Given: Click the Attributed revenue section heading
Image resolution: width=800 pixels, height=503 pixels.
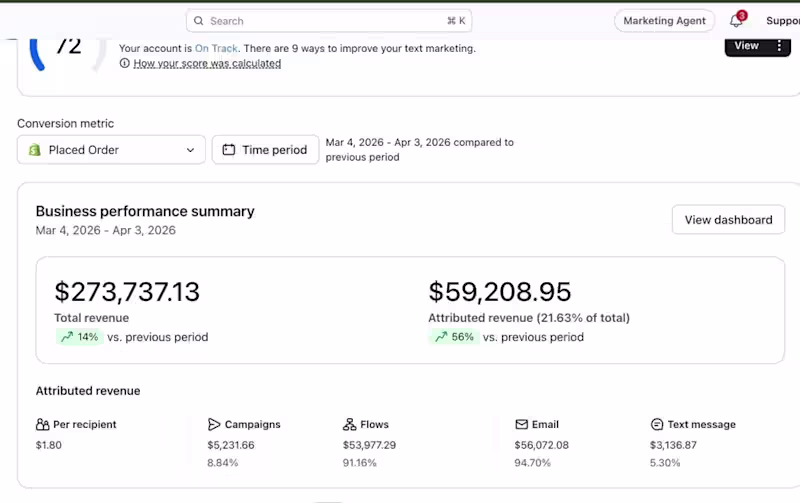Looking at the screenshot, I should [x=88, y=391].
